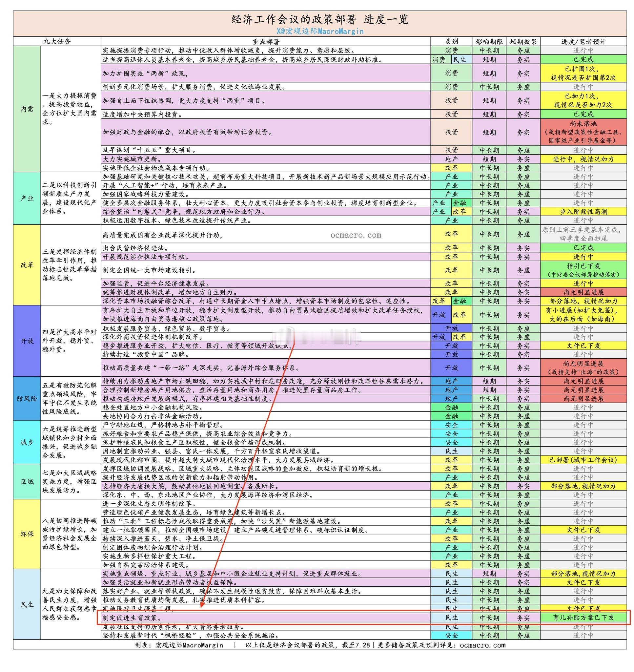Click the red status "尚未落地"
This screenshot has height=672, width=634.
(583, 132)
